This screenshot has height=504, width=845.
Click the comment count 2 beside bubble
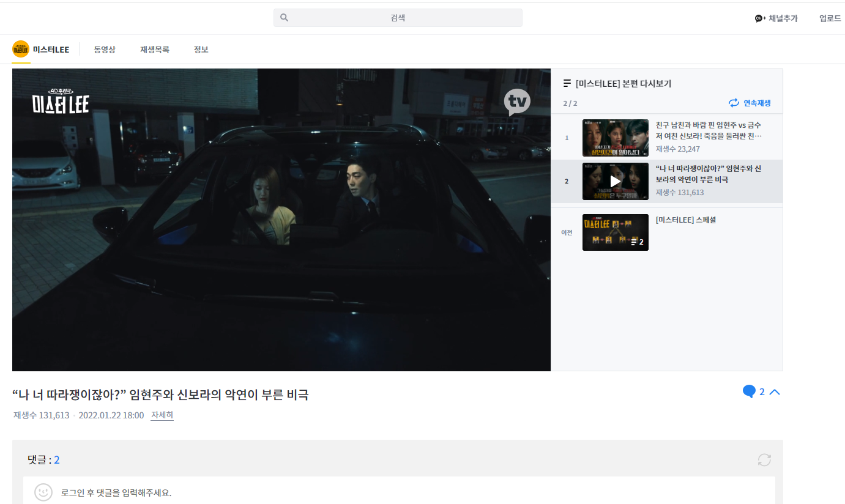[x=762, y=392]
